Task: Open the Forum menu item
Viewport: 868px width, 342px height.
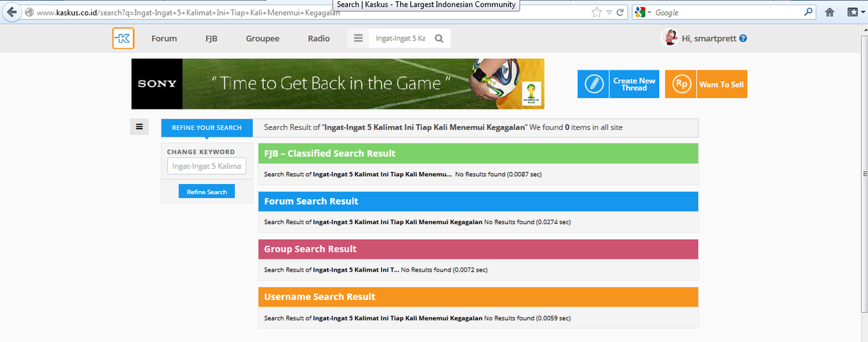Action: pos(164,39)
